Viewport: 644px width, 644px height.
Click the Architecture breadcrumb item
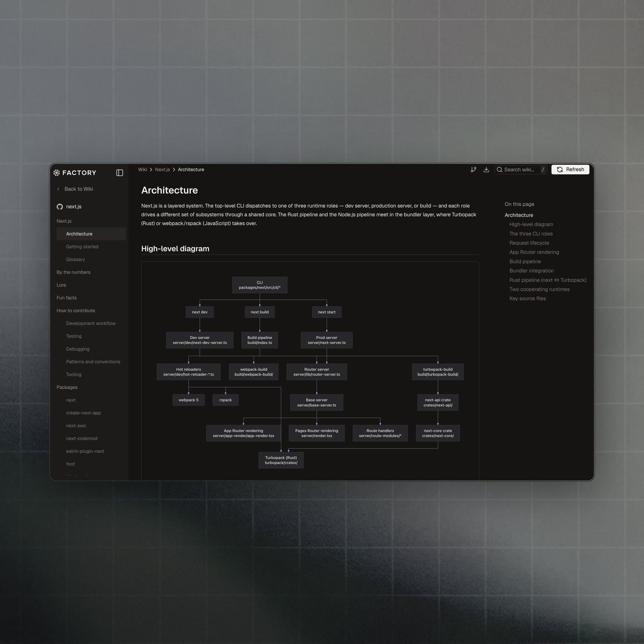point(191,169)
